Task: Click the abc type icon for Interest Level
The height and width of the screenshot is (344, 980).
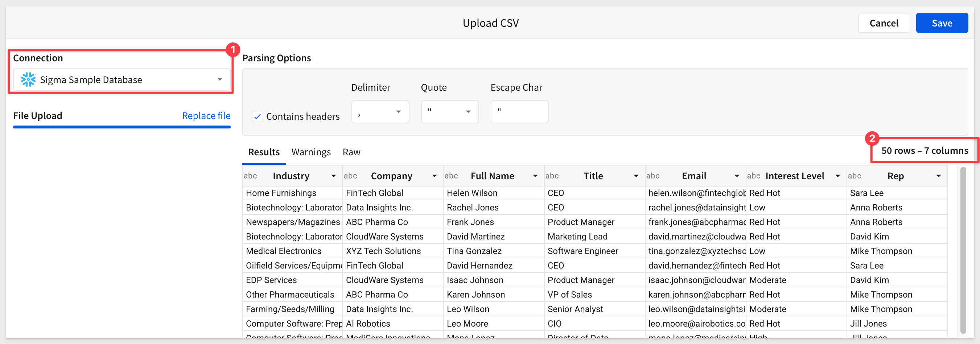Action: (754, 176)
